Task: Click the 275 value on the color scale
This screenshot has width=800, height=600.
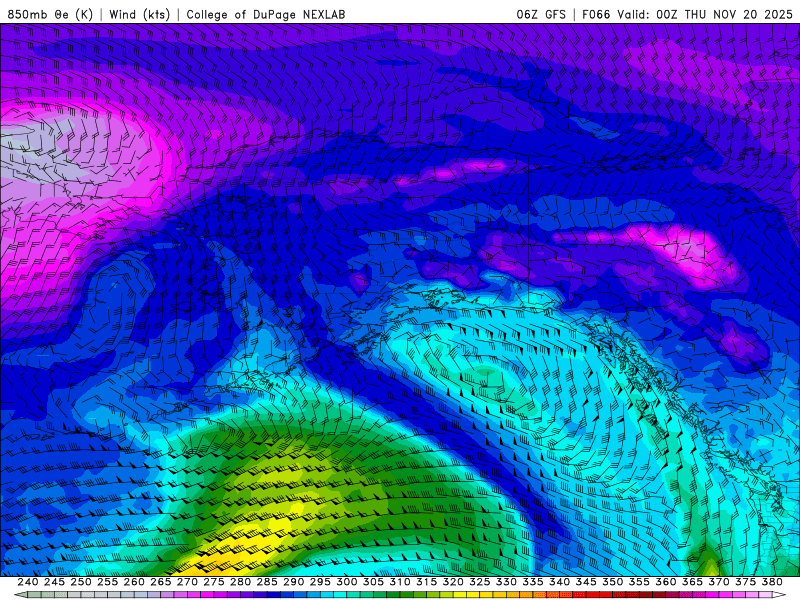Action: [214, 582]
